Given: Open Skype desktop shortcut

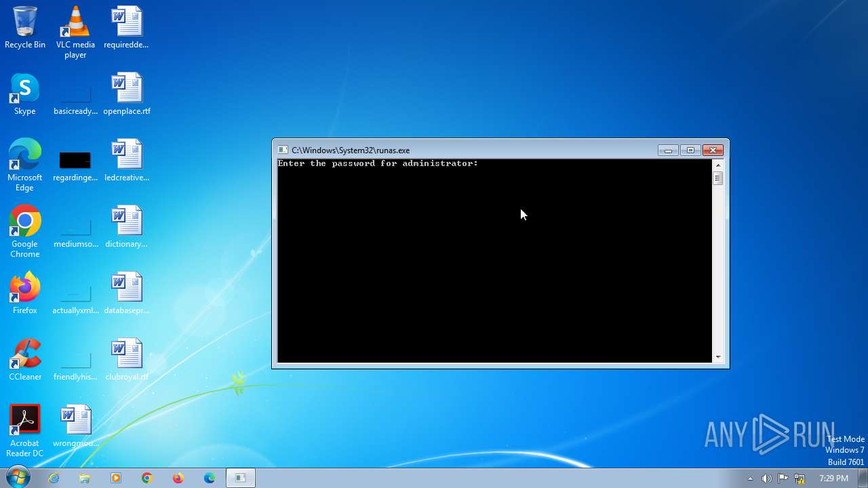Looking at the screenshot, I should click(x=25, y=94).
